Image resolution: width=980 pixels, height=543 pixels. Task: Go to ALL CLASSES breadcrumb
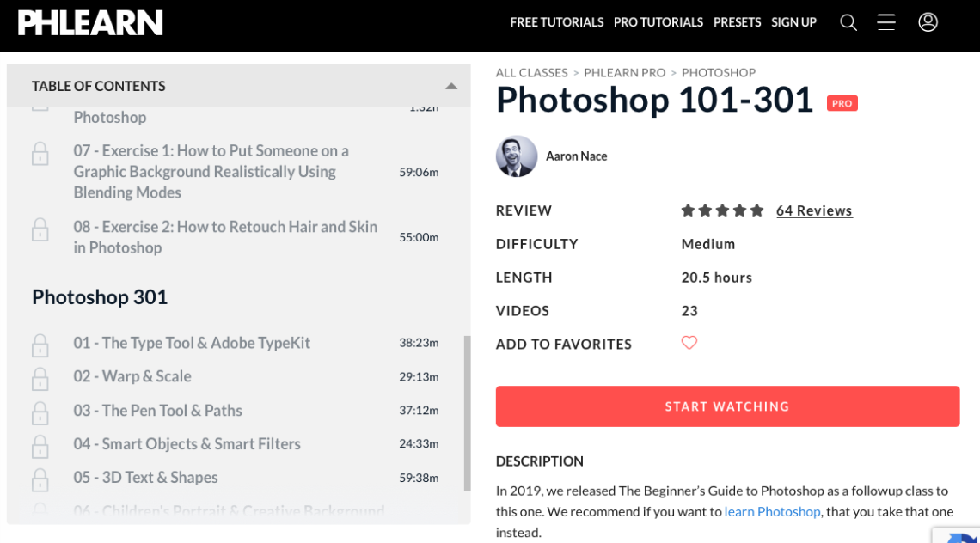coord(532,72)
